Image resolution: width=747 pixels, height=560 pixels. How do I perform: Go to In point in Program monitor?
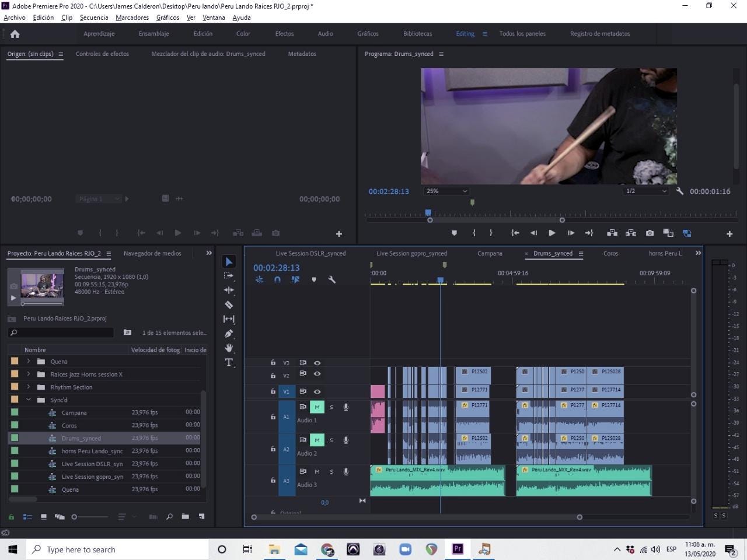click(x=515, y=233)
